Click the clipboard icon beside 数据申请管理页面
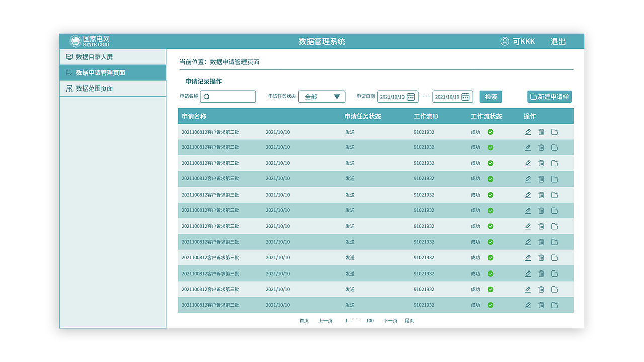This screenshot has height=362, width=644. [x=69, y=72]
